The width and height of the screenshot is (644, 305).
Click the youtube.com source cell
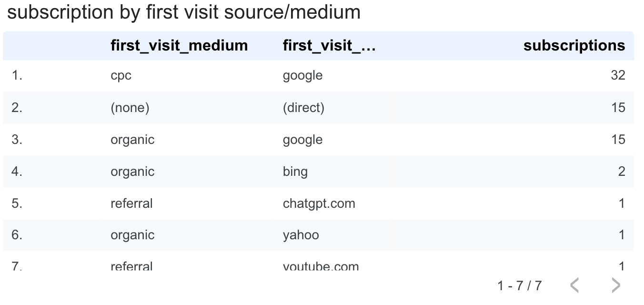pos(321,266)
